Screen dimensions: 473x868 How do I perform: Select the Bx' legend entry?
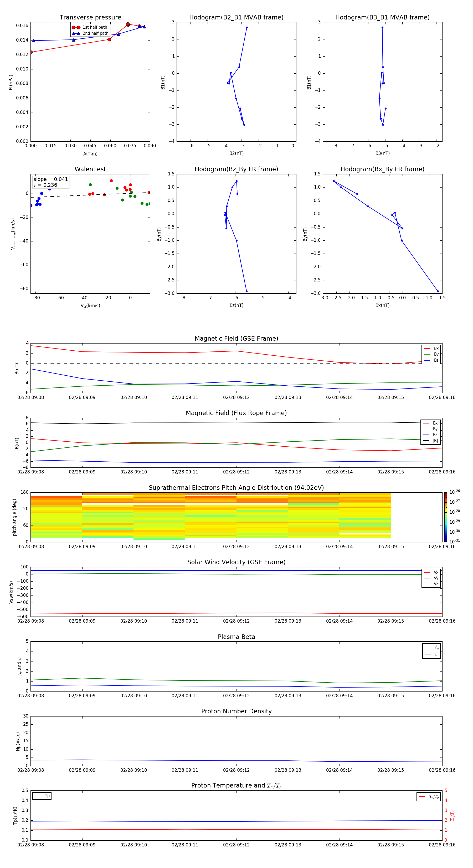[431, 423]
